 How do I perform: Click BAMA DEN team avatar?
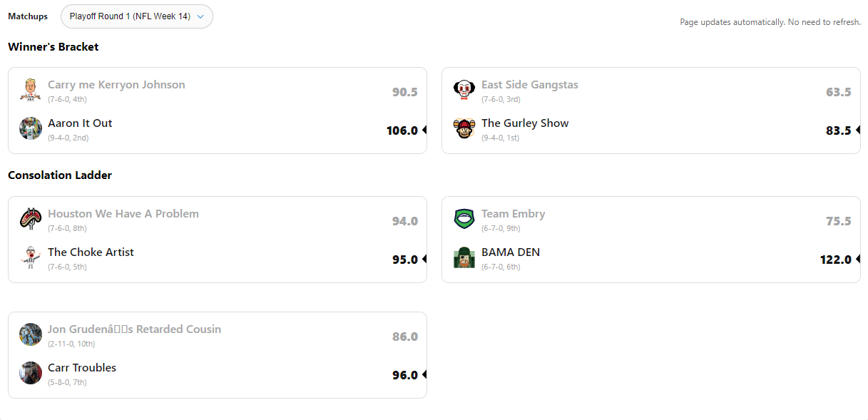[464, 257]
